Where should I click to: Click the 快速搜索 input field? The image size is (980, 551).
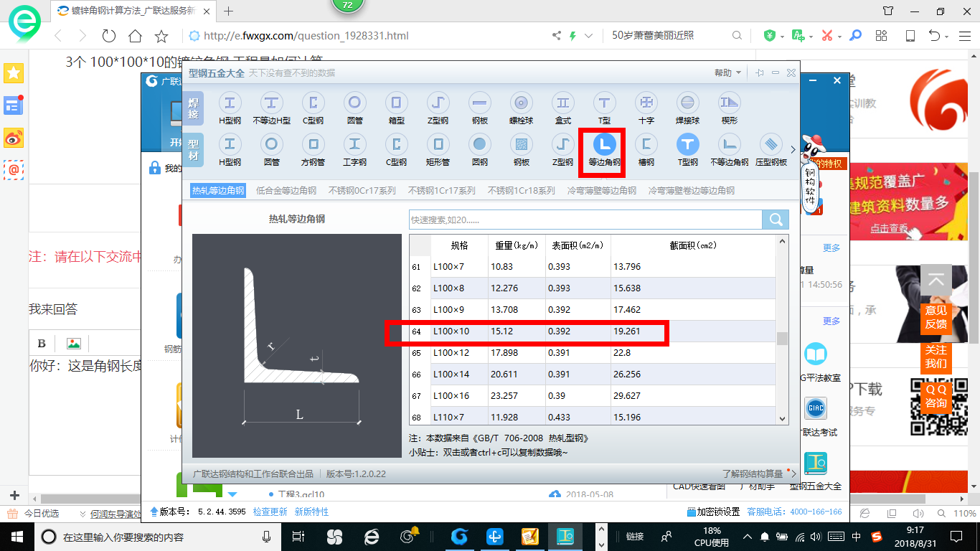pyautogui.click(x=585, y=220)
